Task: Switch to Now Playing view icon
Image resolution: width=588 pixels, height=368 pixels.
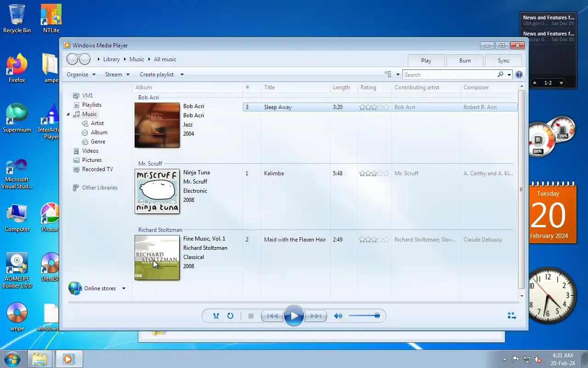Action: [x=512, y=316]
